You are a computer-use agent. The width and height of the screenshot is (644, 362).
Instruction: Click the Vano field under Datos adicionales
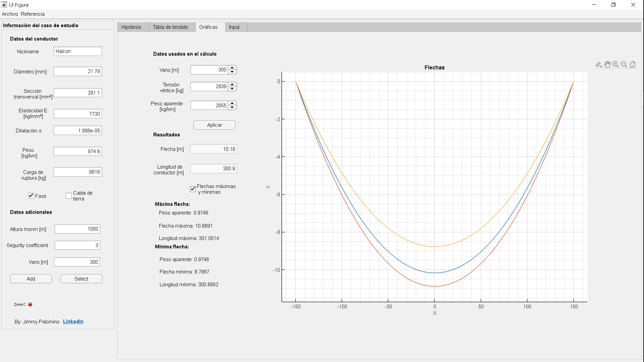(77, 262)
